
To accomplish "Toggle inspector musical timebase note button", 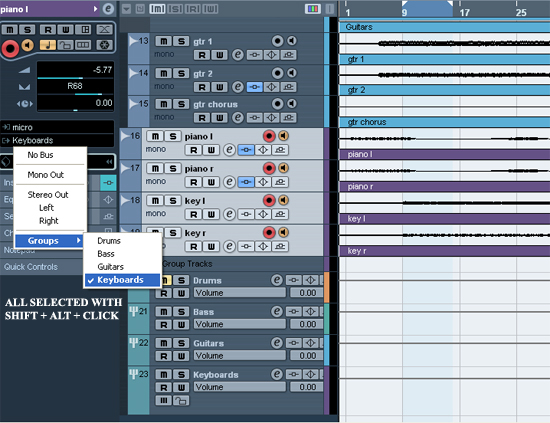I will (48, 45).
